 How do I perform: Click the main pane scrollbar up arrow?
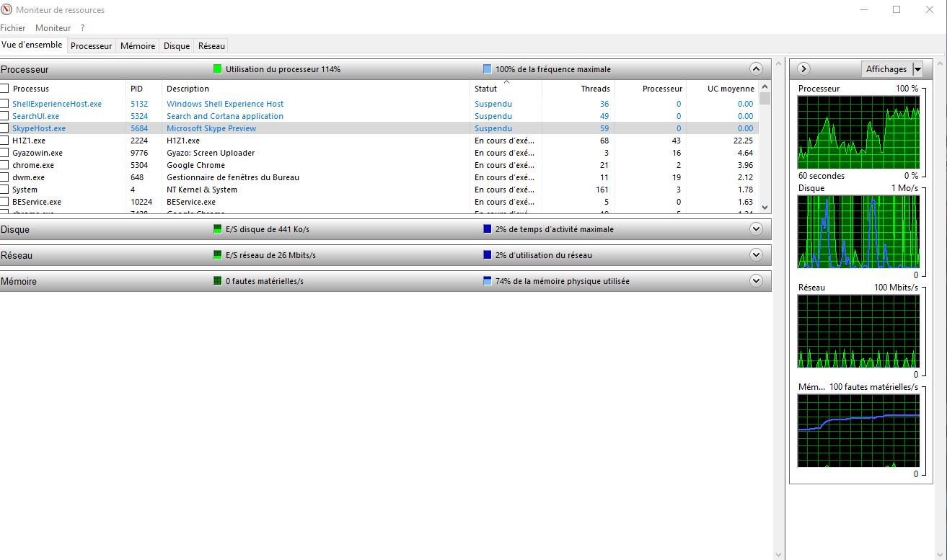point(778,62)
